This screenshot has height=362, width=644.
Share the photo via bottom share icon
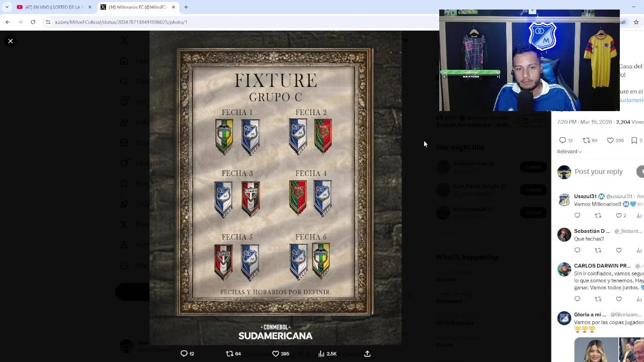[367, 353]
